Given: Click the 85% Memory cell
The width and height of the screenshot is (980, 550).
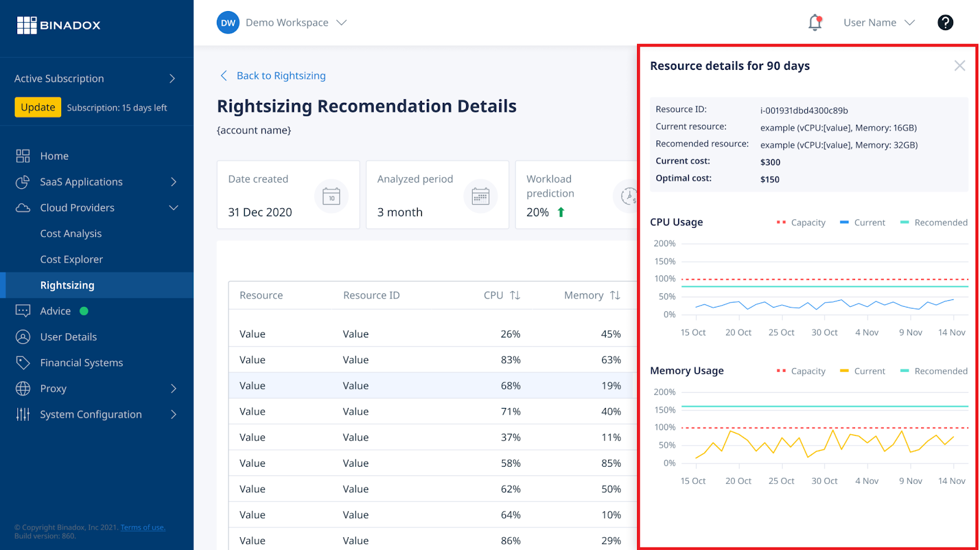Looking at the screenshot, I should (x=611, y=464).
